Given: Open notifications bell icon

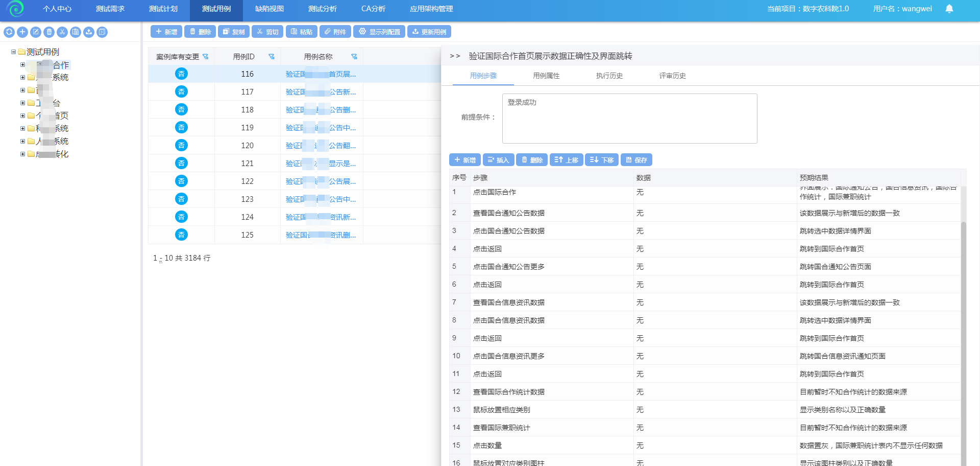Looking at the screenshot, I should point(949,9).
